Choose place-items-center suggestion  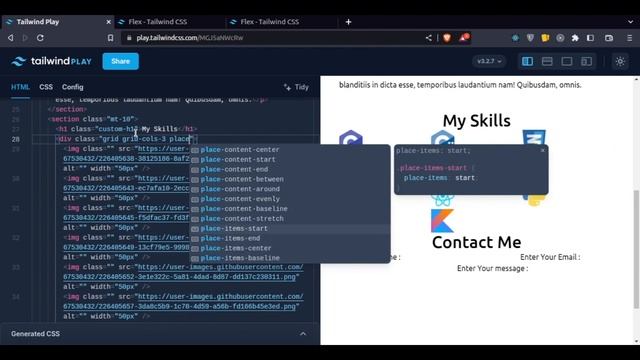coord(289,248)
